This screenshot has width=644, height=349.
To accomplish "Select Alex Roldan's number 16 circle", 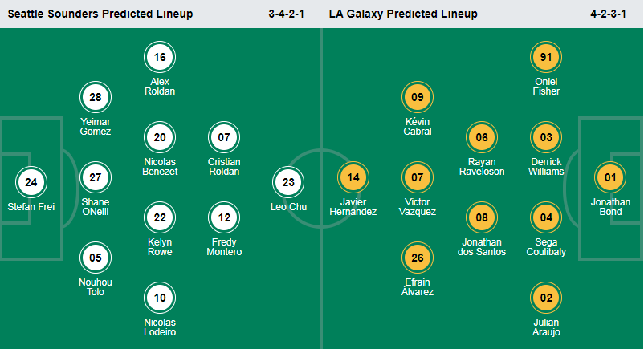I will point(160,57).
